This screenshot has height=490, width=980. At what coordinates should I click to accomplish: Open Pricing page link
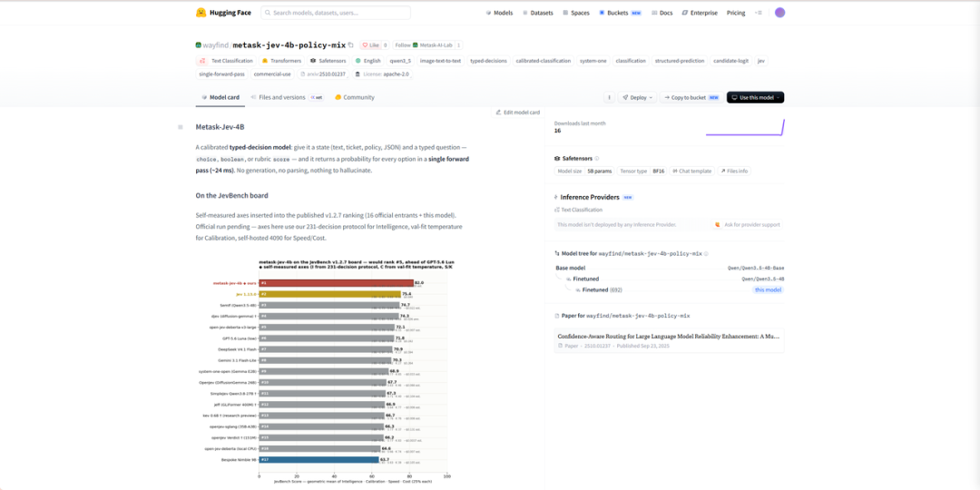coord(736,13)
